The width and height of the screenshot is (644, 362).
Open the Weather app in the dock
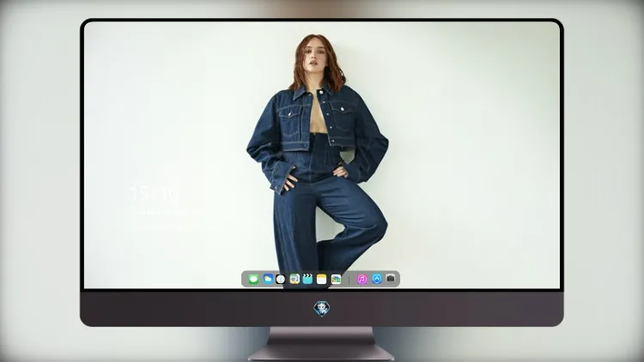(268, 279)
